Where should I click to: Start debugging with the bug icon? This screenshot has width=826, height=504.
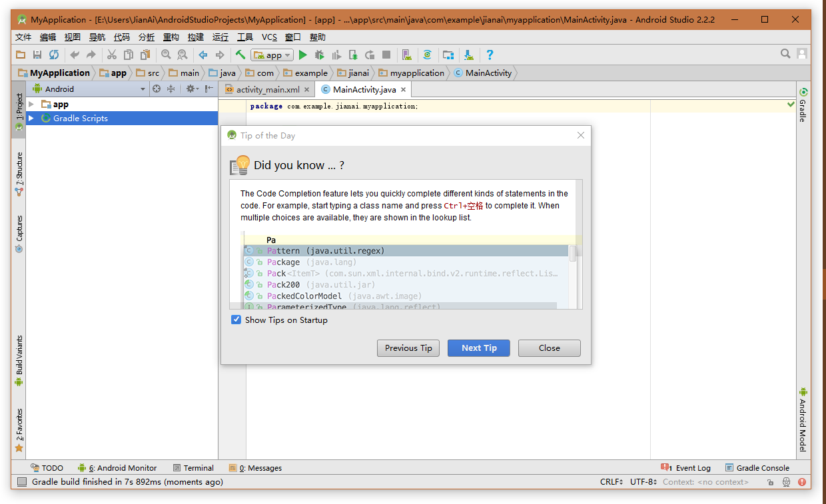(320, 55)
